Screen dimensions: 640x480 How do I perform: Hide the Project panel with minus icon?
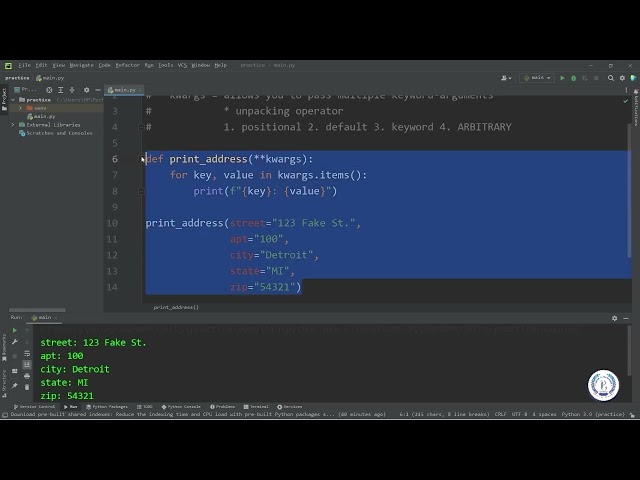click(x=98, y=90)
